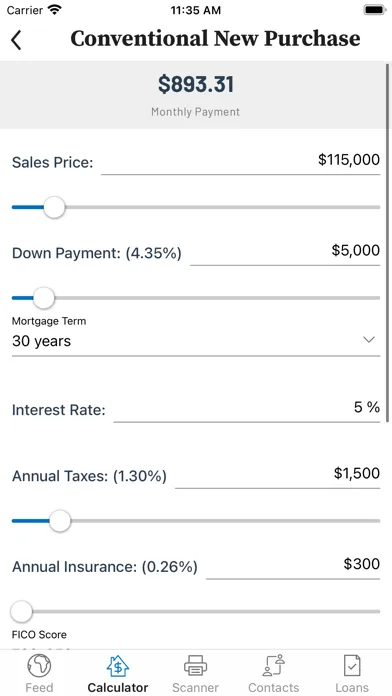The height and width of the screenshot is (696, 392).
Task: Edit the Down Payment $5,000 field
Action: pos(285,252)
